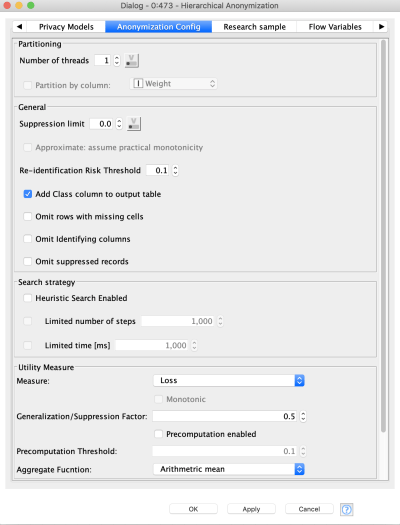Click Limited number of steps stepper
This screenshot has width=400, height=525.
220,321
